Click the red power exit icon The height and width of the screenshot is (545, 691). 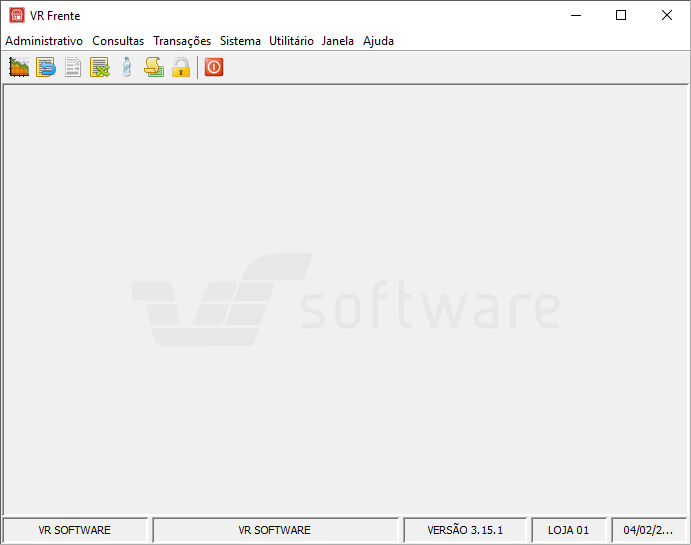click(214, 67)
